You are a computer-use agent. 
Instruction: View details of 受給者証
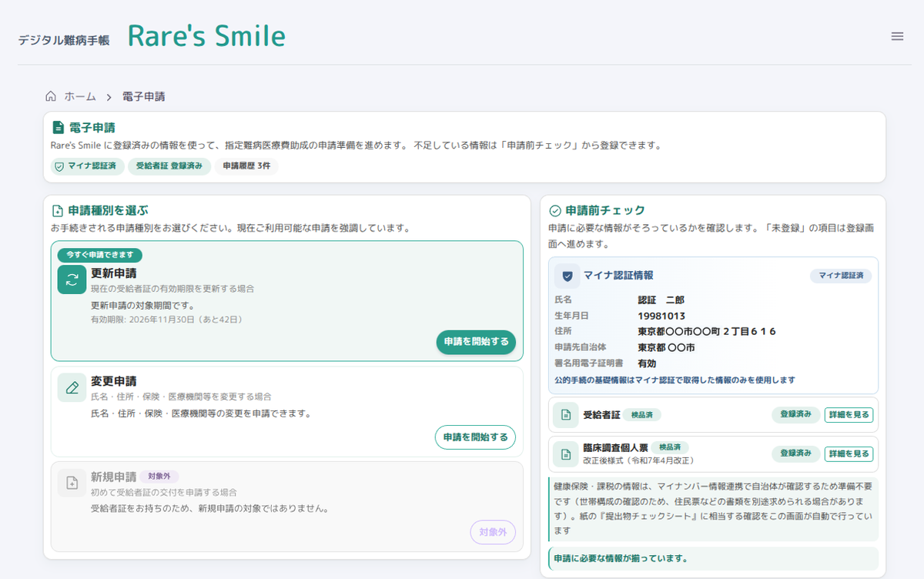coord(849,415)
